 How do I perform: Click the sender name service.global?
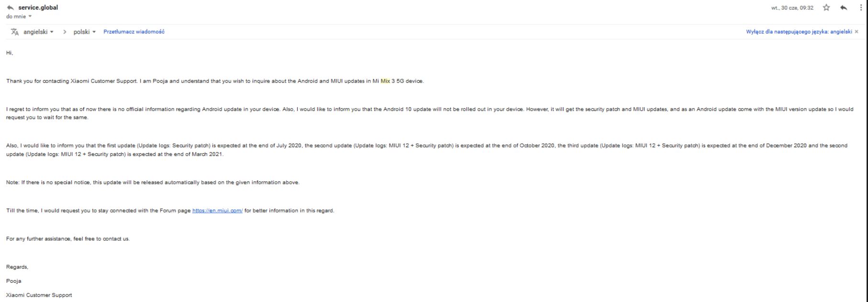(x=38, y=8)
